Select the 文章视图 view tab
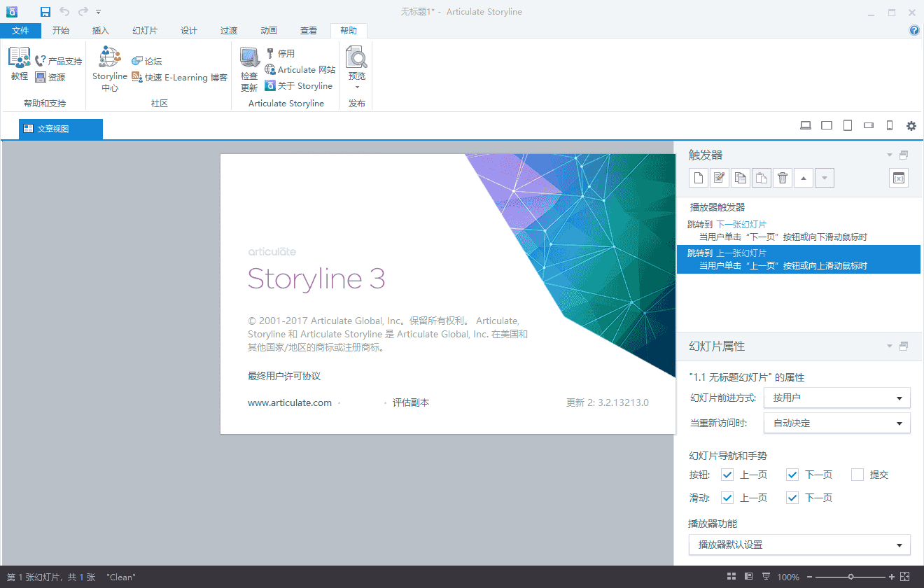The image size is (924, 588). point(61,129)
